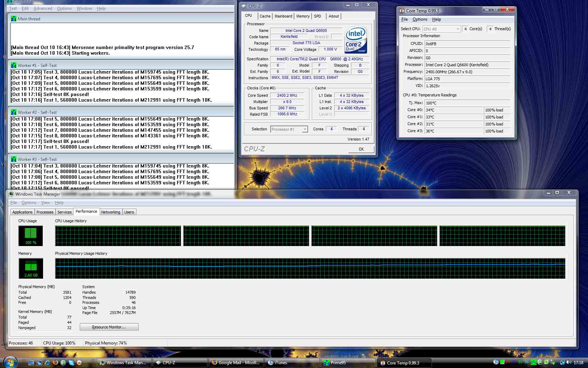This screenshot has width=588, height=368.
Task: Click the Intel Core 2 Quad logo in CPU-Z
Action: coord(356,40)
